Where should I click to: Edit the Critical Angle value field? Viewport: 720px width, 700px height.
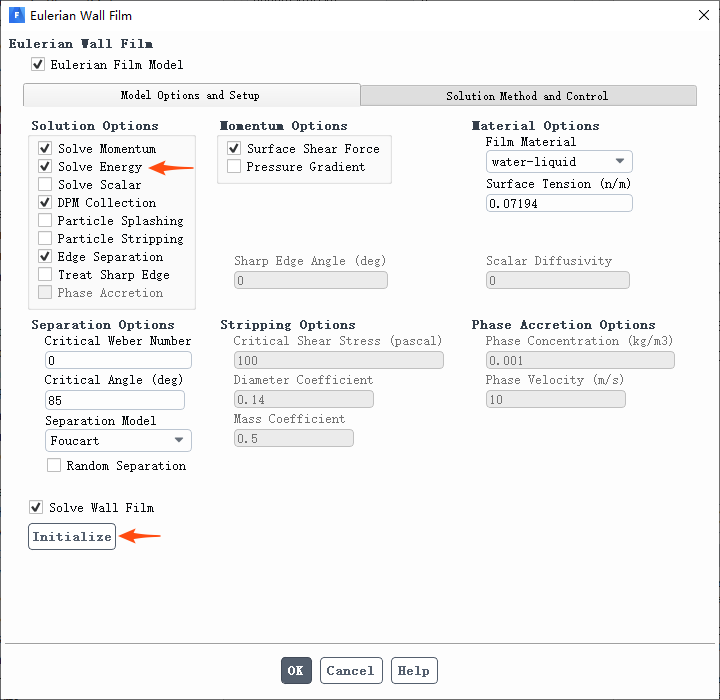[114, 400]
